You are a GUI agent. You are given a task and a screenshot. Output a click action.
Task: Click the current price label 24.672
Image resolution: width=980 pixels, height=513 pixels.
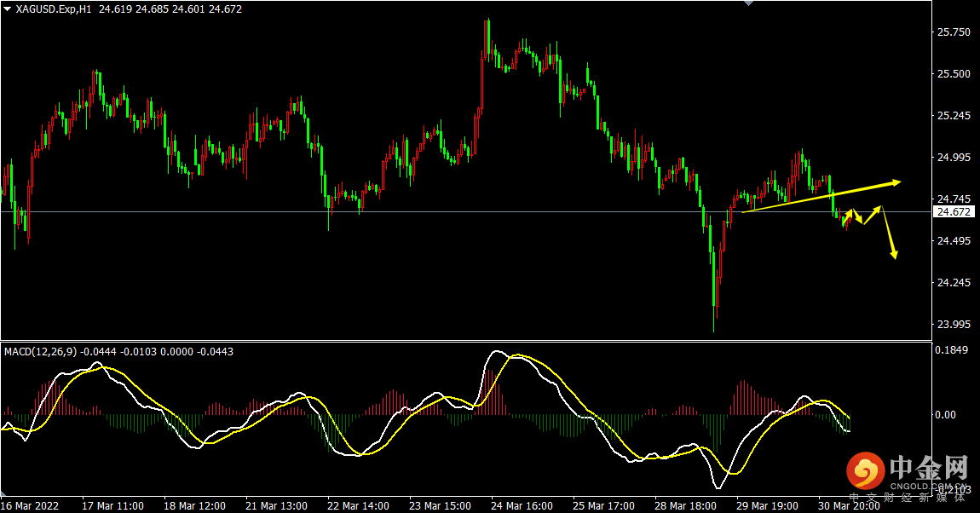point(954,212)
